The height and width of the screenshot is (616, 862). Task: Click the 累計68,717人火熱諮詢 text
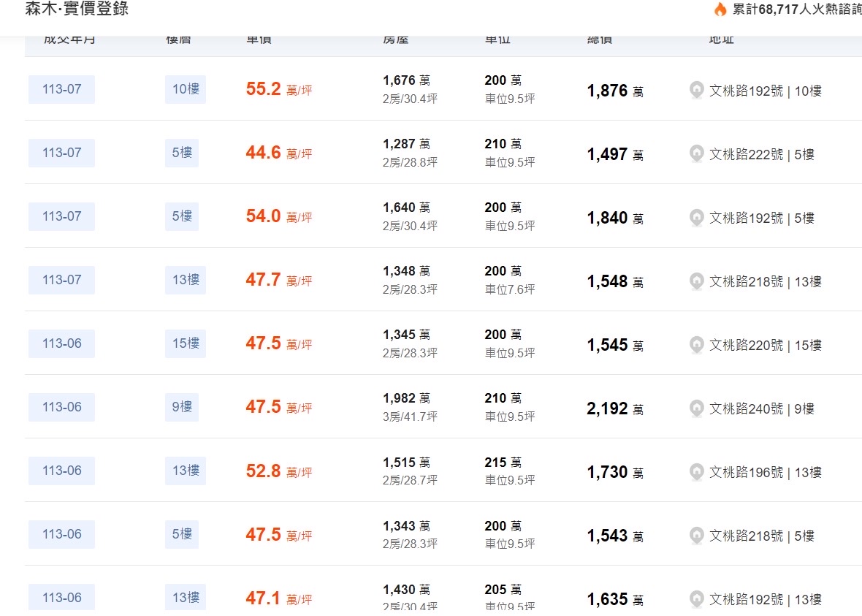pos(796,9)
